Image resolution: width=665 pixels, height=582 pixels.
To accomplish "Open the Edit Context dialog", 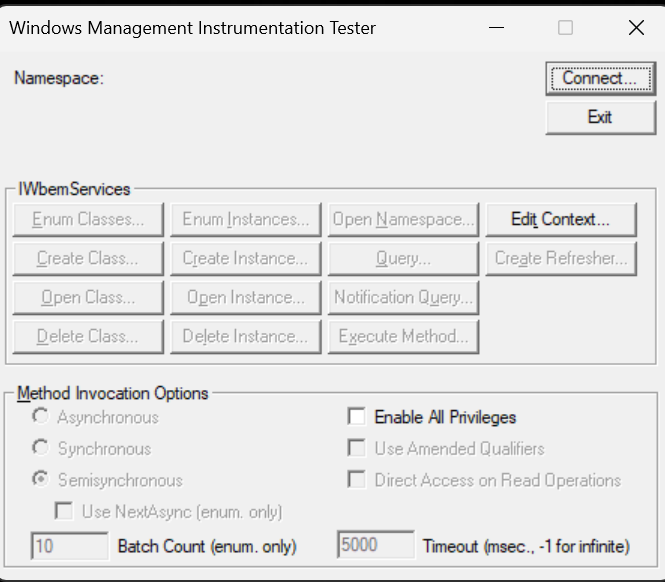I will click(561, 220).
